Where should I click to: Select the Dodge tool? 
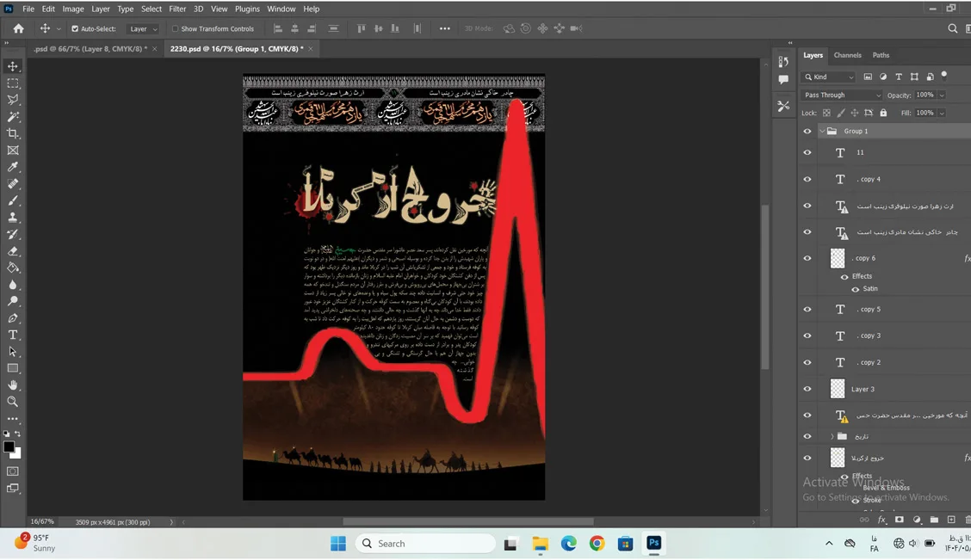[x=12, y=301]
